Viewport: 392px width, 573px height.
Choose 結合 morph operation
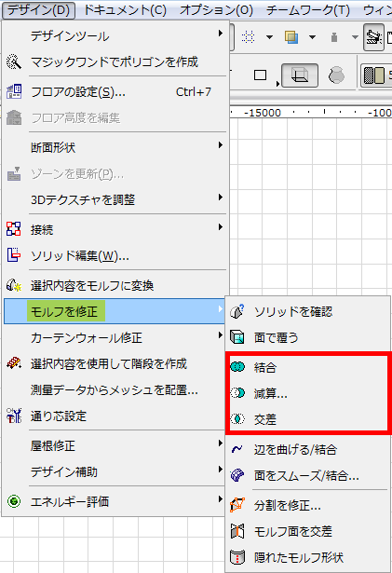click(265, 367)
